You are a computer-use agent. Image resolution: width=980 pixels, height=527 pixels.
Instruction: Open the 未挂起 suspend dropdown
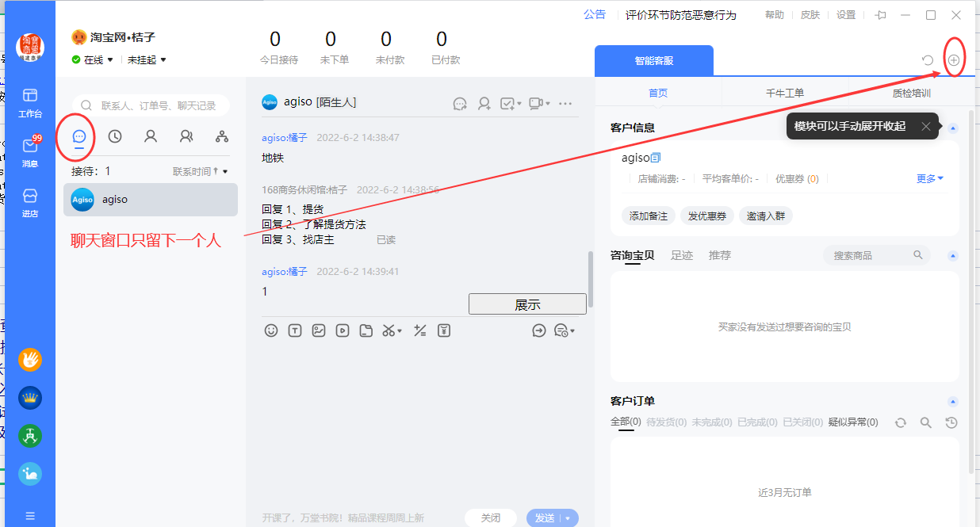pyautogui.click(x=147, y=60)
